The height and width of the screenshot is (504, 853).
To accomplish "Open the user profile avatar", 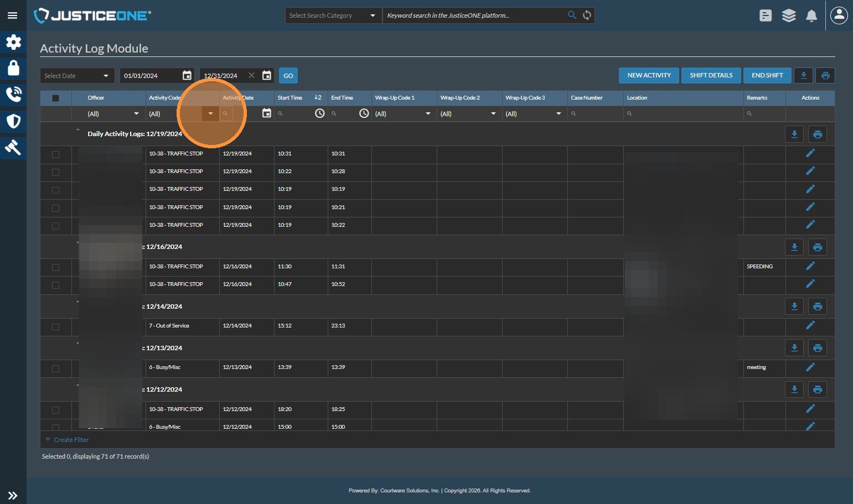I will pyautogui.click(x=839, y=15).
